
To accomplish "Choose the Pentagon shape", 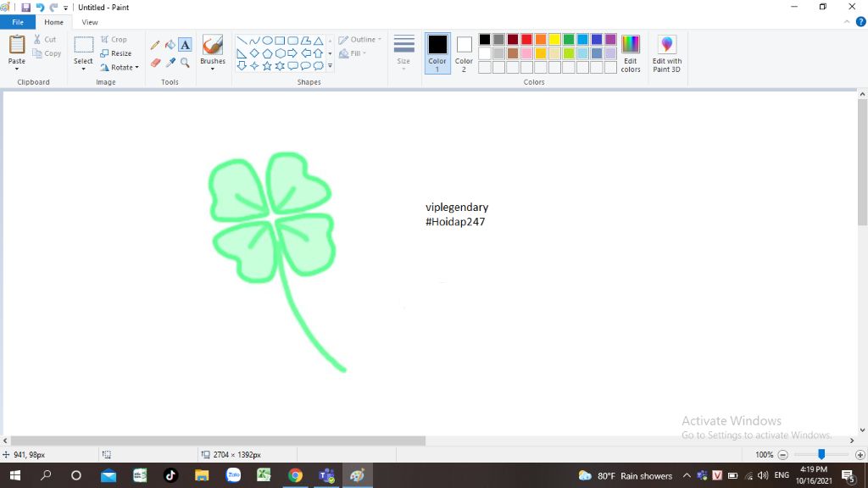I will tap(267, 53).
